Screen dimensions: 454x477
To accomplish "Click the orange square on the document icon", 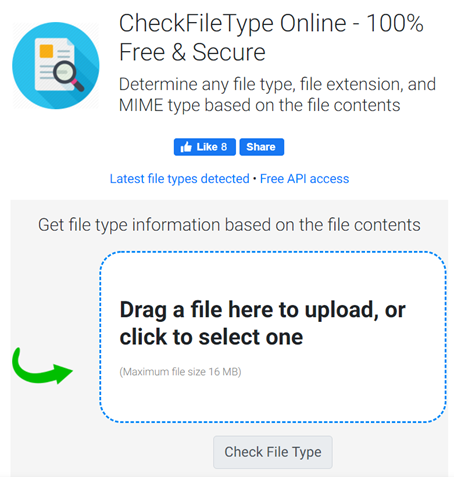I will pos(46,51).
